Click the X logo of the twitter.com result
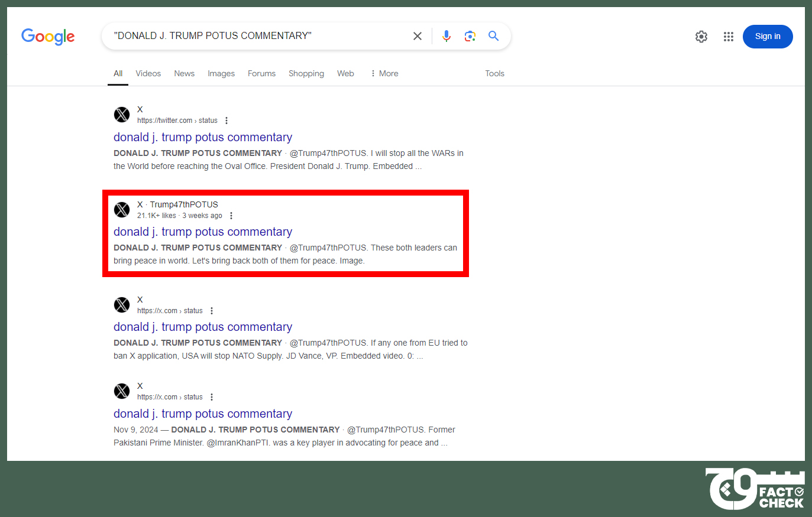 122,115
